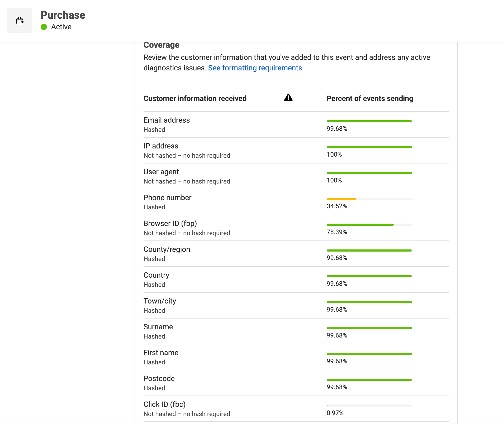Click the warning triangle icon
The height and width of the screenshot is (424, 504).
pyautogui.click(x=288, y=98)
